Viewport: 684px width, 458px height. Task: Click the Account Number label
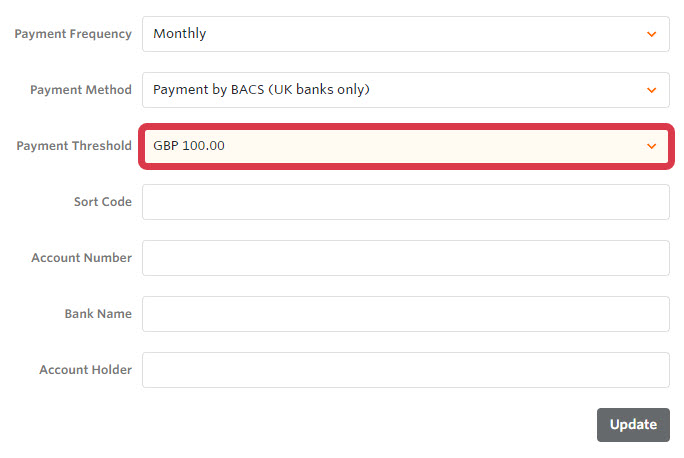[82, 258]
